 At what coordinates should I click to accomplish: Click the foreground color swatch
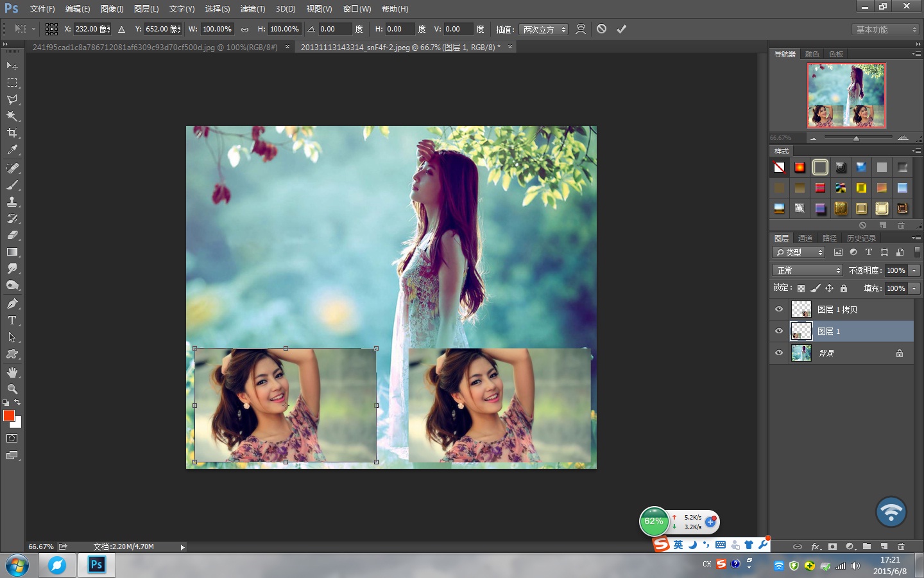8,416
